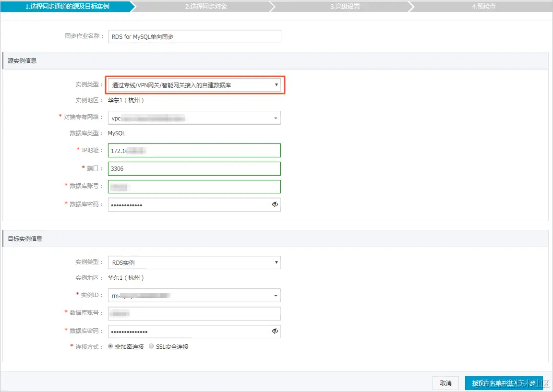Click the 数据库类型 label
The width and height of the screenshot is (553, 392).
point(86,133)
